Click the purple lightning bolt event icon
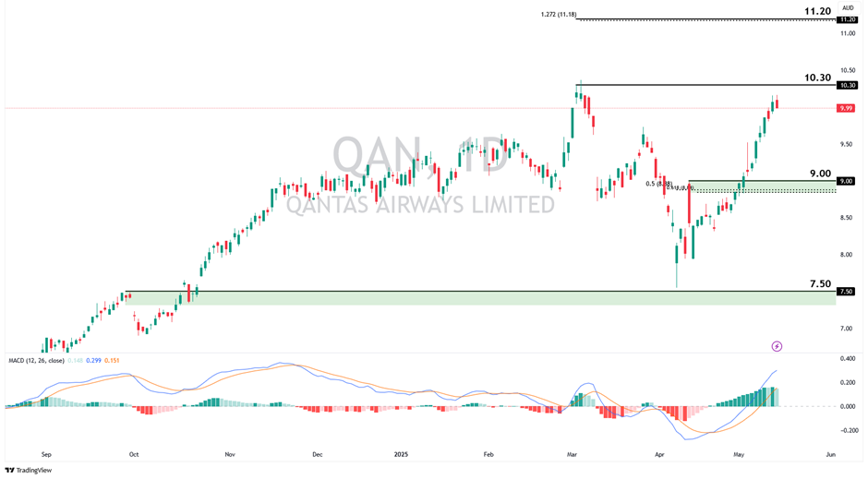The image size is (868, 479). [777, 346]
